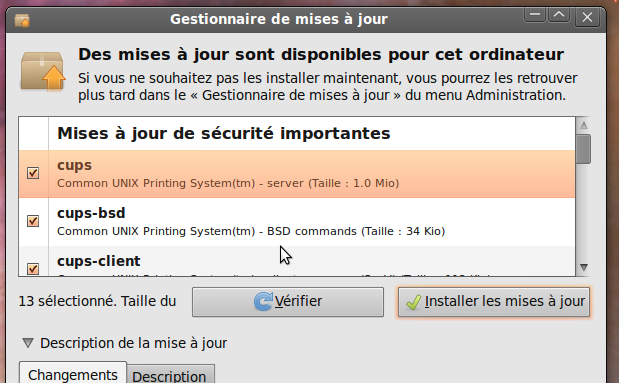Click the scroll up arrow of update list
The image size is (619, 383).
[x=584, y=126]
